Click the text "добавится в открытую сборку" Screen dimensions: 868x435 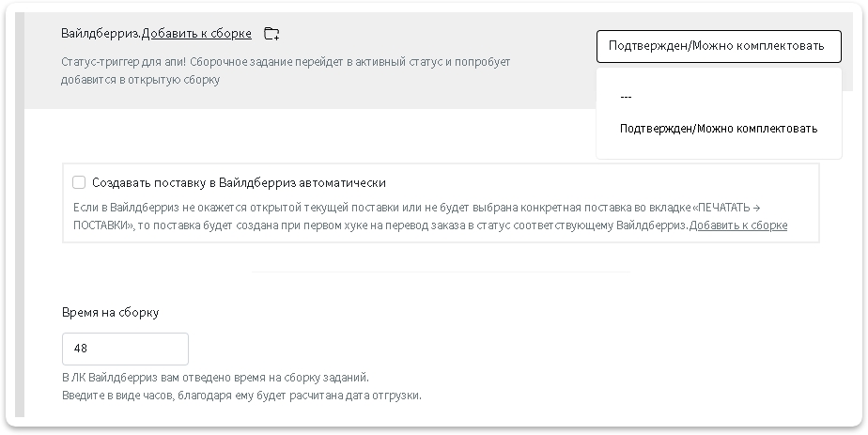tap(140, 81)
